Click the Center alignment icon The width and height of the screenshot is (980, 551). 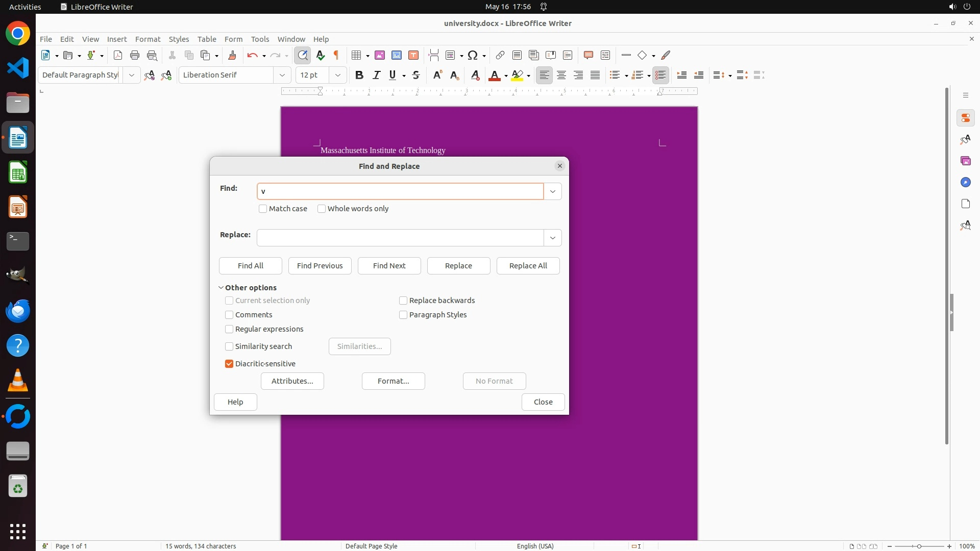(561, 75)
